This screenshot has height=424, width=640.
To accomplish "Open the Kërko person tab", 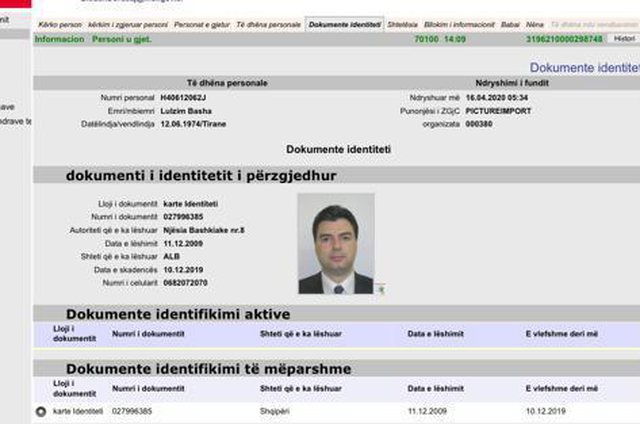I will (x=57, y=23).
